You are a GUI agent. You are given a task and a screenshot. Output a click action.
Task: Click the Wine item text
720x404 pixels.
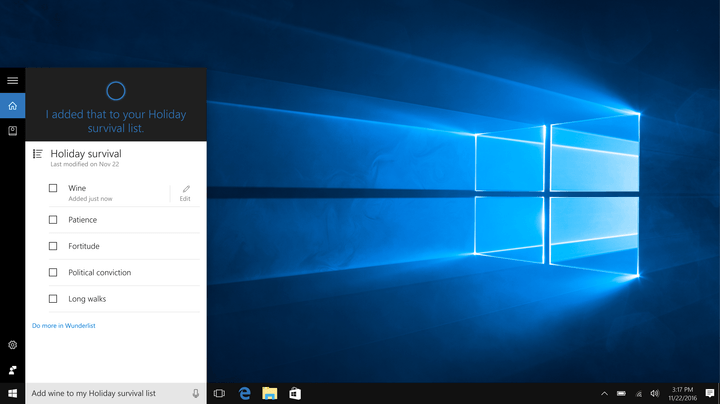(77, 188)
